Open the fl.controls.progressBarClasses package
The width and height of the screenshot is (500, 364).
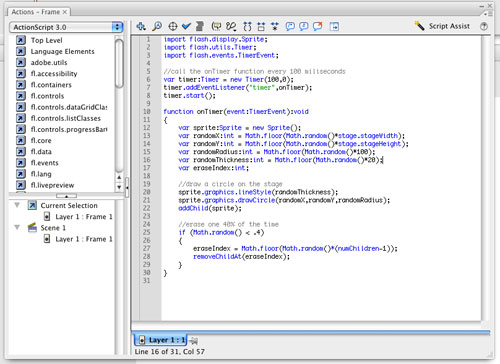(x=69, y=129)
